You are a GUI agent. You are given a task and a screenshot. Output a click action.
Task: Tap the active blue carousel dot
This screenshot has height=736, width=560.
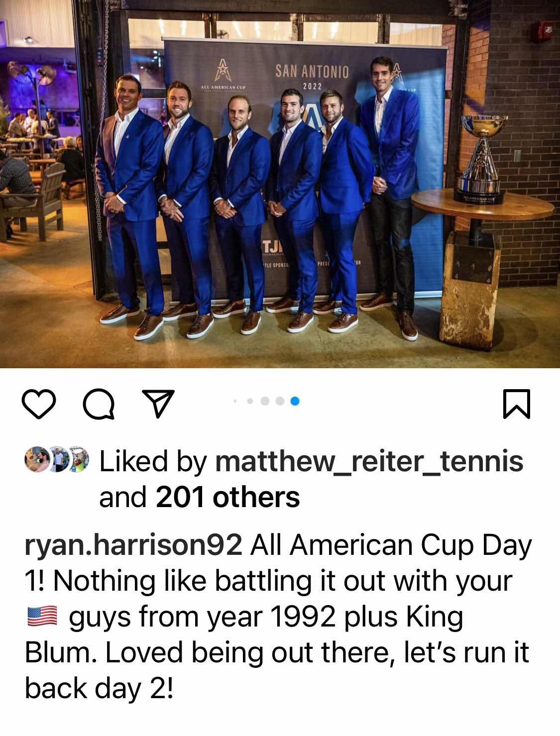click(x=295, y=401)
